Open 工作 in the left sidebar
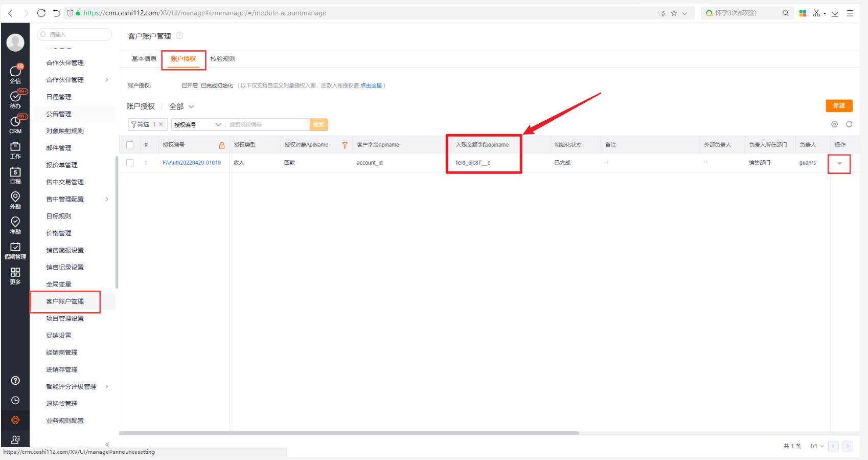 pyautogui.click(x=15, y=149)
